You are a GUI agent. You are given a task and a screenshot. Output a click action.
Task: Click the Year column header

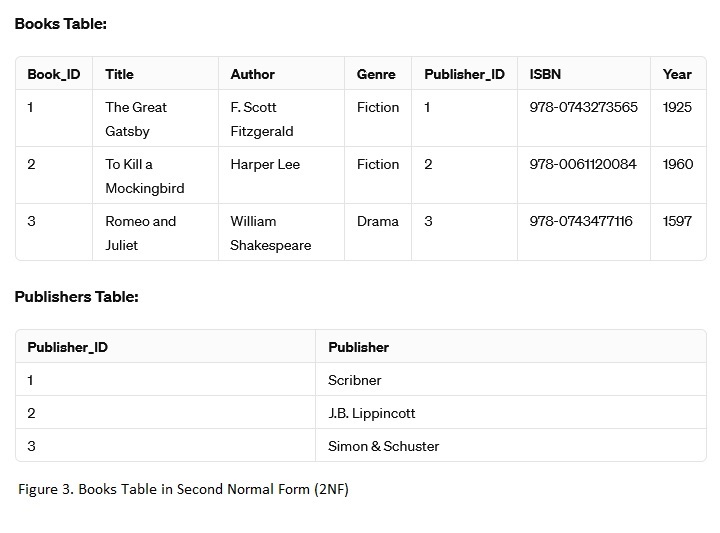[677, 74]
